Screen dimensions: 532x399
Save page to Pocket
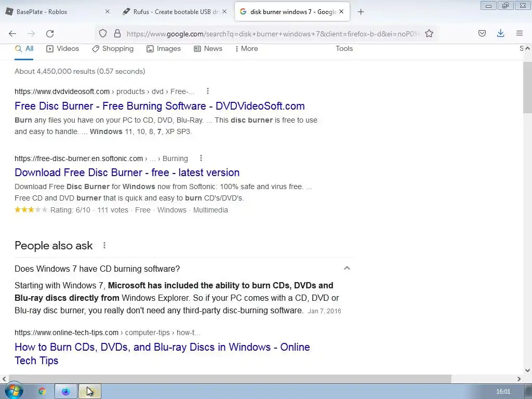pos(482,33)
